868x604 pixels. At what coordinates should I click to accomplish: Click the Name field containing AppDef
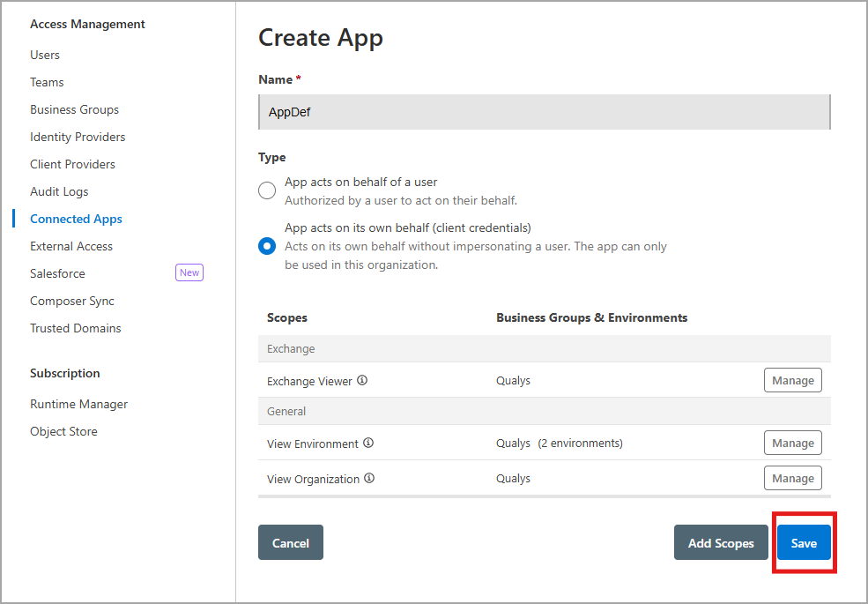click(x=544, y=113)
